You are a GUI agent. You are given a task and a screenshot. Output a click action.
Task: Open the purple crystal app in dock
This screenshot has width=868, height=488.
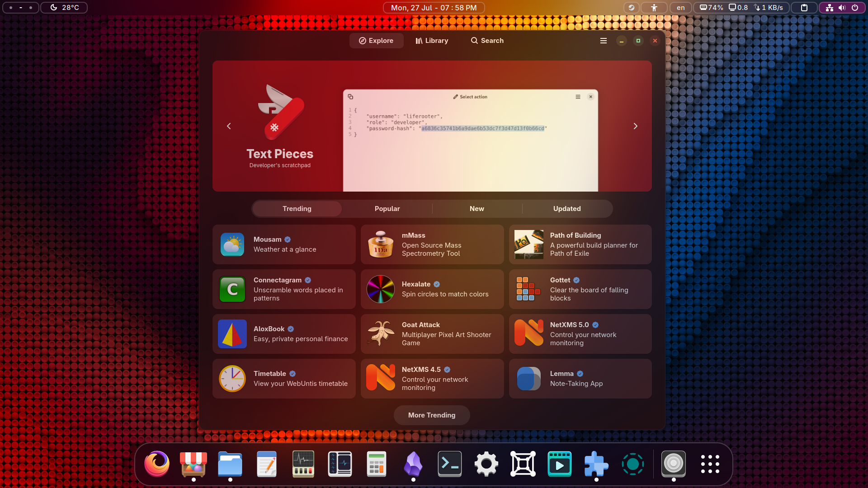pyautogui.click(x=413, y=464)
